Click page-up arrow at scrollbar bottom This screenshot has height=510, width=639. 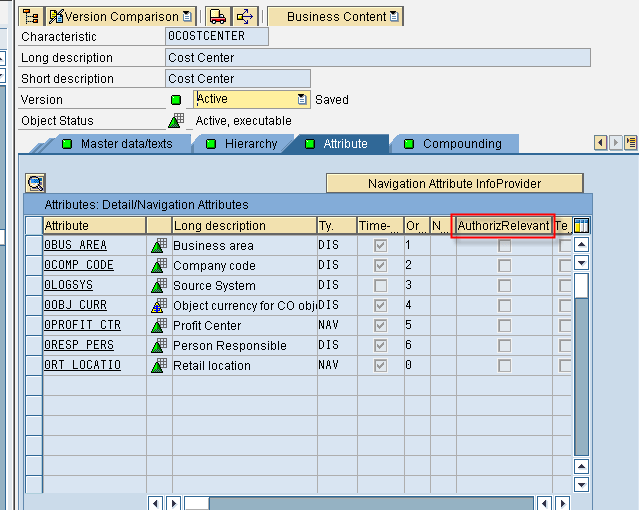pos(582,466)
